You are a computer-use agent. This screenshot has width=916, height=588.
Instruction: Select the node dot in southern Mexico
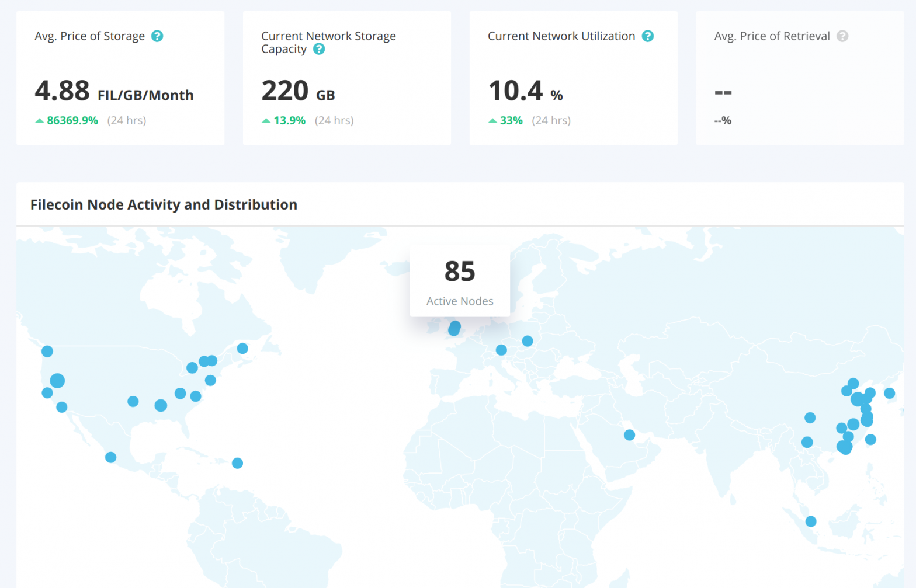coord(110,457)
